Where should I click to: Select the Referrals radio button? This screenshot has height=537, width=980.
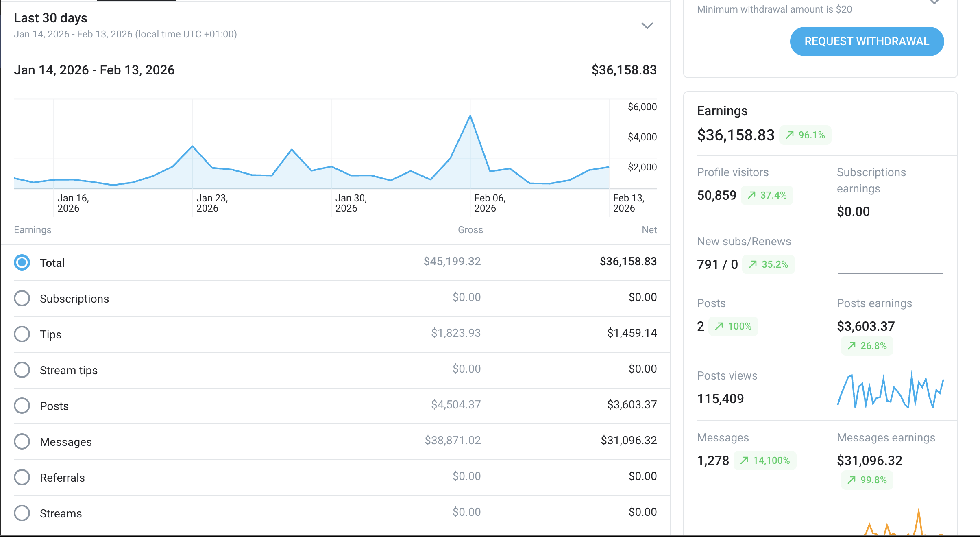[22, 478]
